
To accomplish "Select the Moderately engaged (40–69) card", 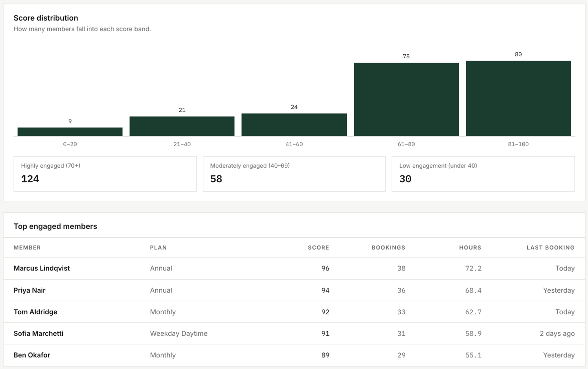I will (x=294, y=174).
